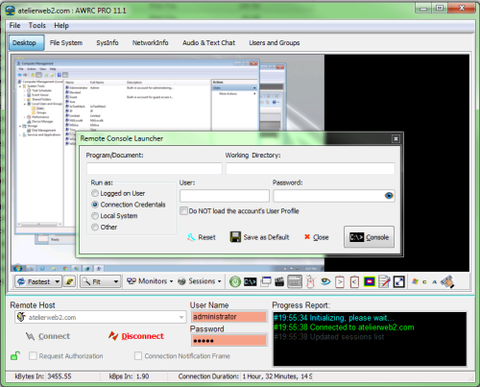Click the red Disconnect button
Screen dimensions: 480x387
point(136,336)
